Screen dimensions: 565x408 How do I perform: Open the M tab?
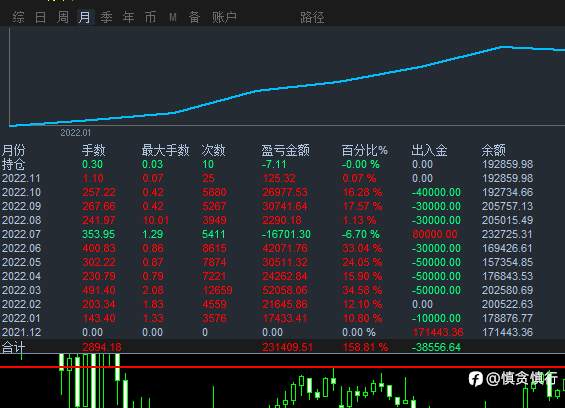click(173, 17)
